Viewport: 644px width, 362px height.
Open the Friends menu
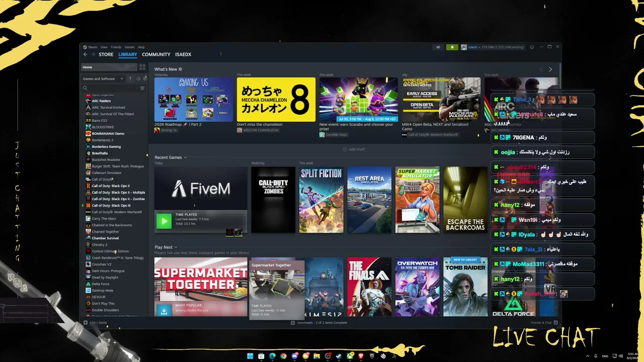coord(116,47)
